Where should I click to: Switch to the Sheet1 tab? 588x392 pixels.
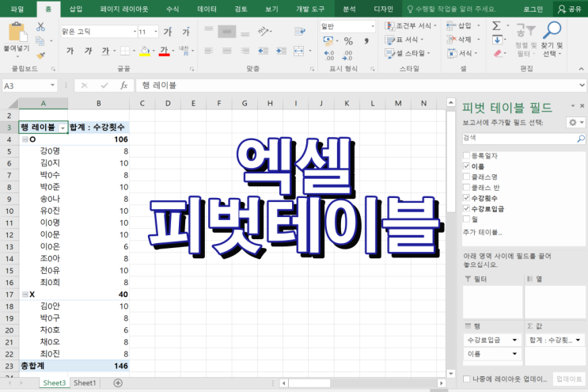[x=85, y=382]
